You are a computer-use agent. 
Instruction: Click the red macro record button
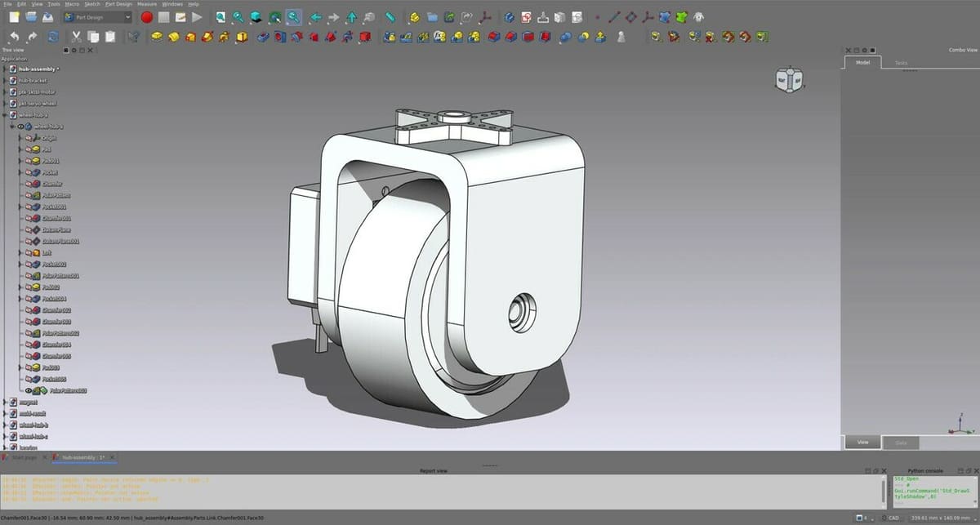click(146, 16)
